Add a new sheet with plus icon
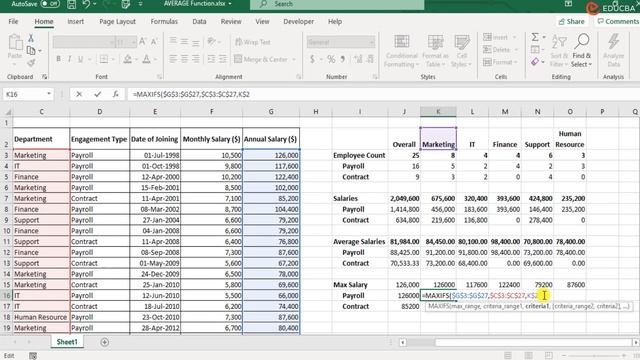This screenshot has width=640, height=360. point(104,342)
